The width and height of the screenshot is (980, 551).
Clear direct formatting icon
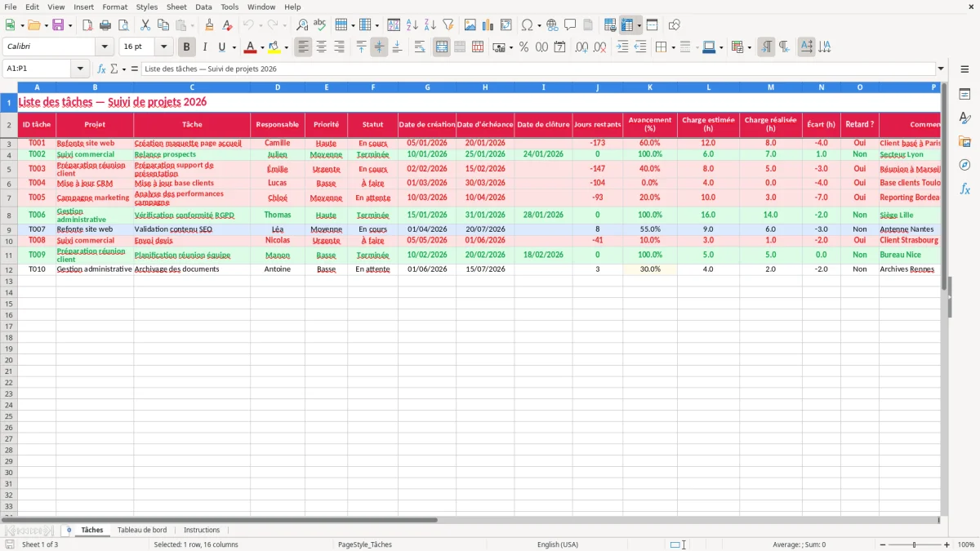point(228,25)
